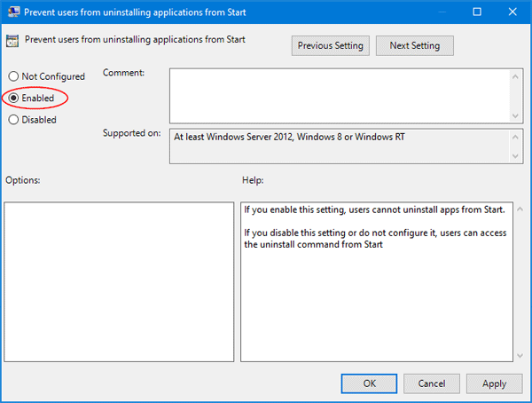Confirm changes with the OK button
This screenshot has width=532, height=403.
pos(370,383)
